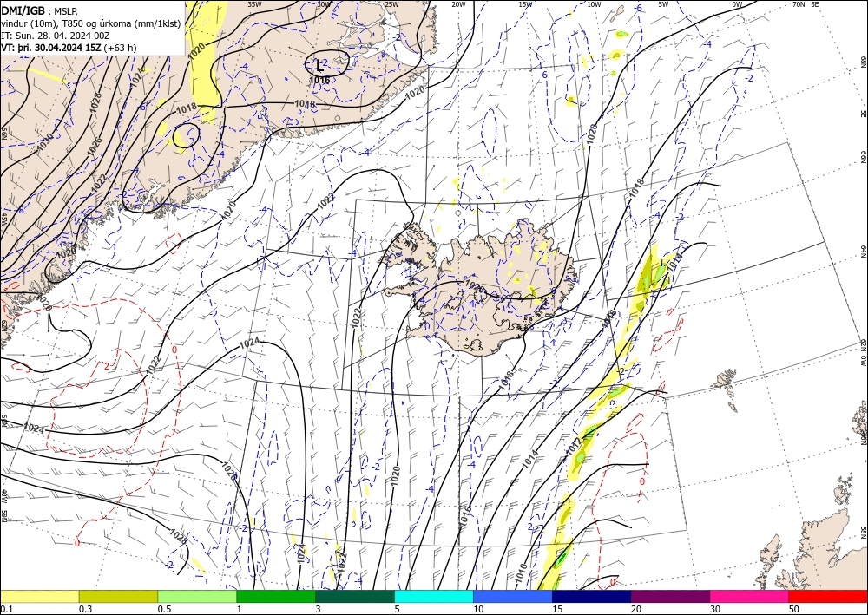
Task: Click the '20W' longitude label
Action: tap(458, 4)
